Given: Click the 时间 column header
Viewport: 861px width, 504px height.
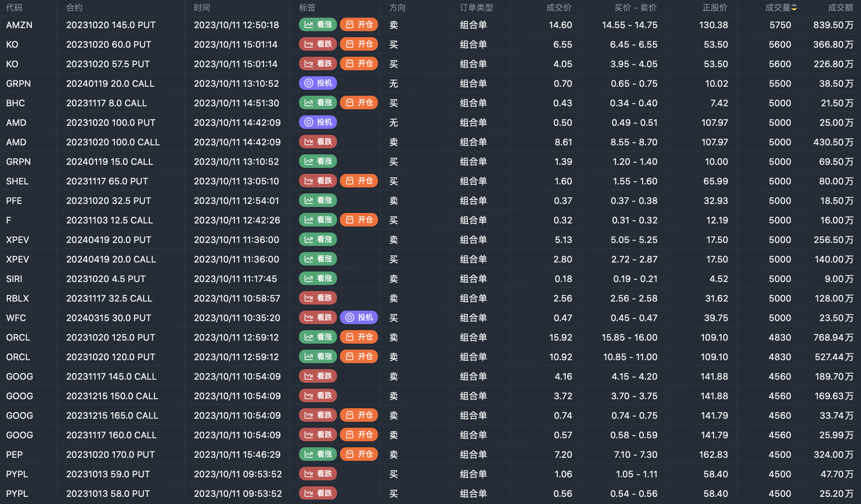Looking at the screenshot, I should pos(202,8).
